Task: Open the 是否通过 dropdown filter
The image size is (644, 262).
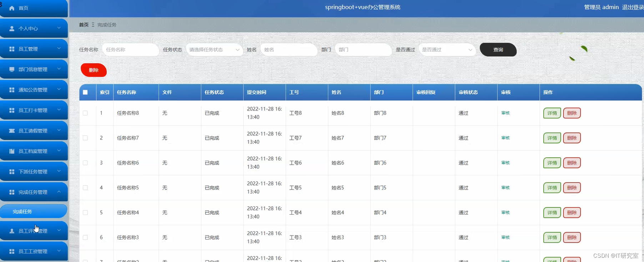Action: tap(447, 50)
